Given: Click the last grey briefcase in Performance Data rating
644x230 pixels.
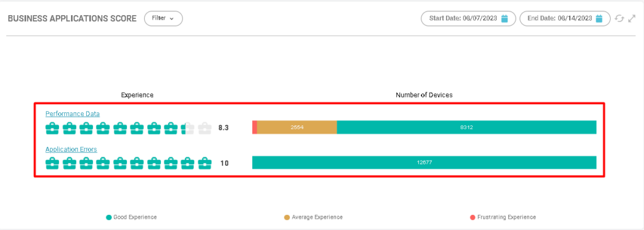Looking at the screenshot, I should 204,129.
